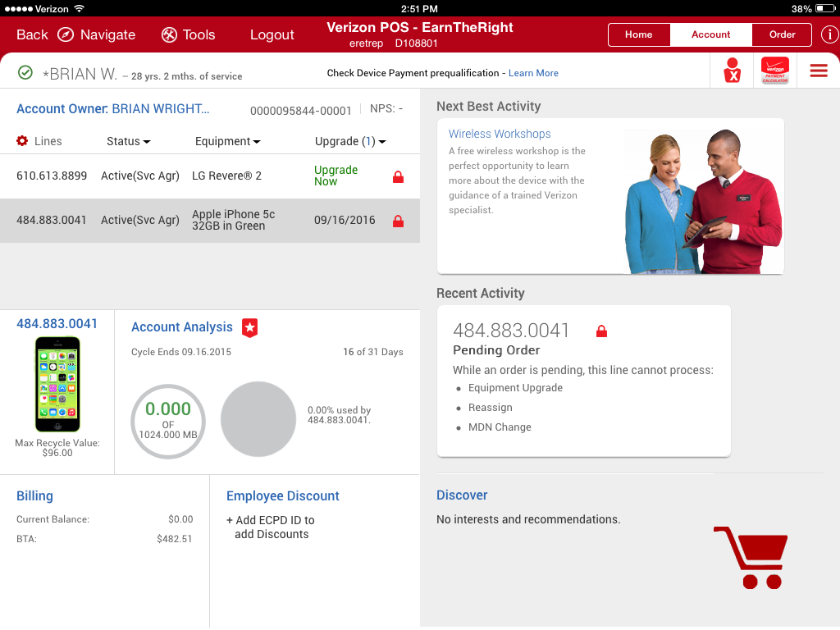The height and width of the screenshot is (630, 840).
Task: Tap the lock icon on 09/16/2016 row
Action: coord(398,221)
